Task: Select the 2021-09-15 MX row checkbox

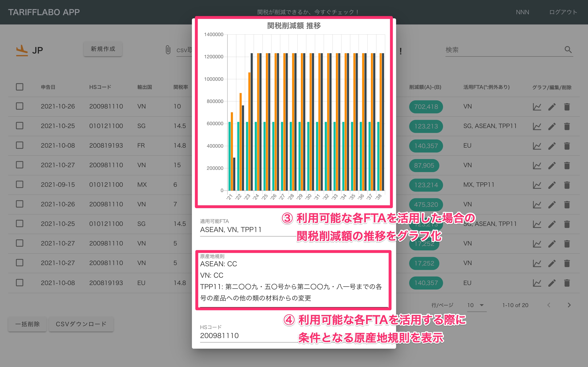Action: [20, 185]
